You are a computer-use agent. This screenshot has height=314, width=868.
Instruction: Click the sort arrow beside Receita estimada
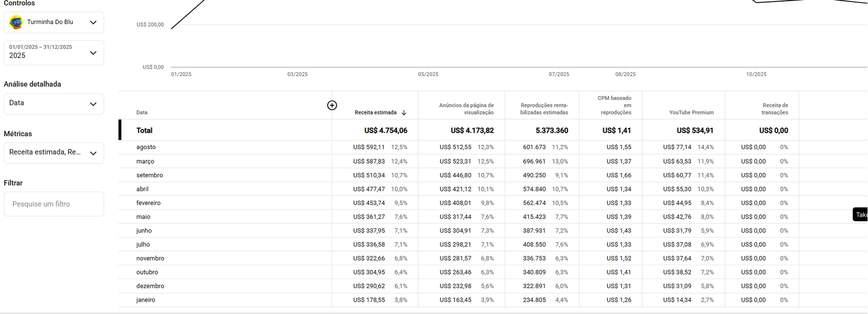pos(404,113)
